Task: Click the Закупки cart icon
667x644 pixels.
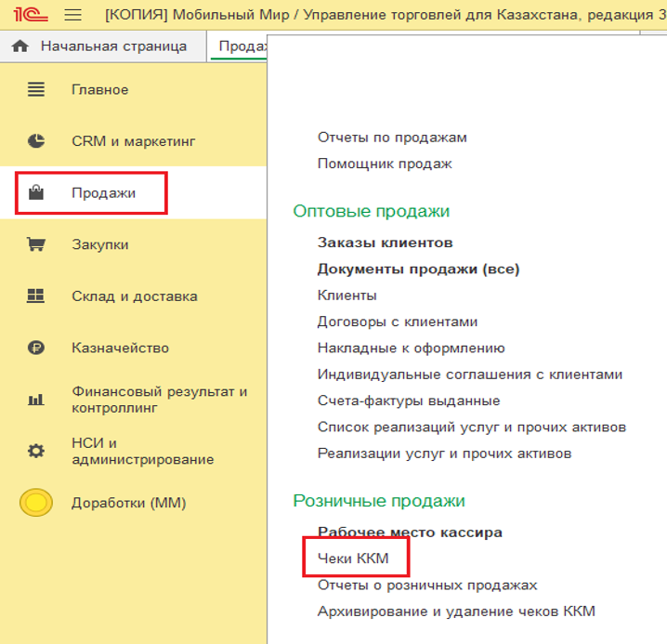Action: (36, 244)
